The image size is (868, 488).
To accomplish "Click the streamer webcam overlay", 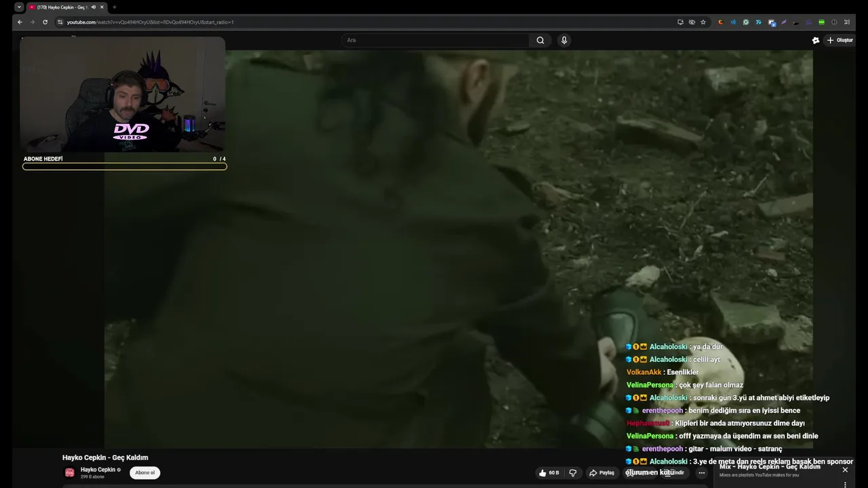I will 122,94.
